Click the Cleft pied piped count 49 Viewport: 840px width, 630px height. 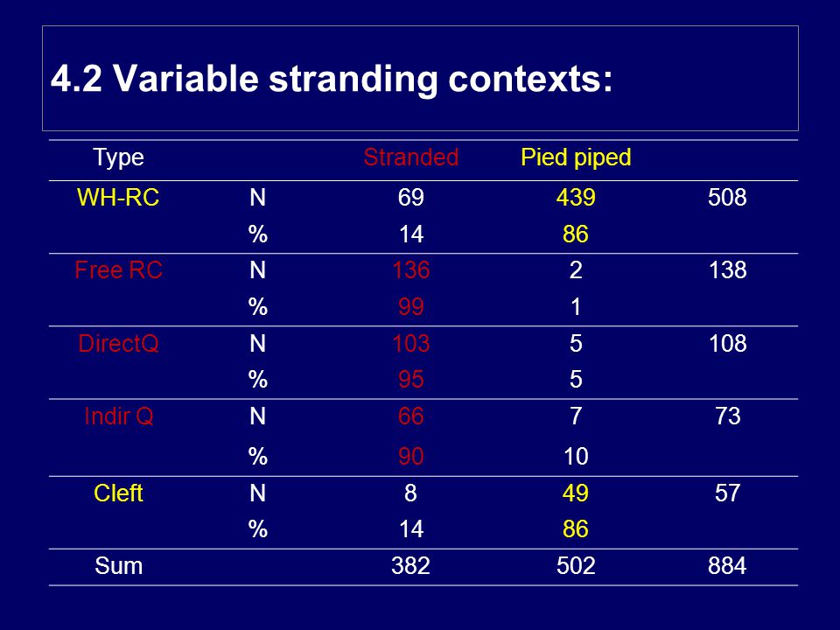[576, 493]
